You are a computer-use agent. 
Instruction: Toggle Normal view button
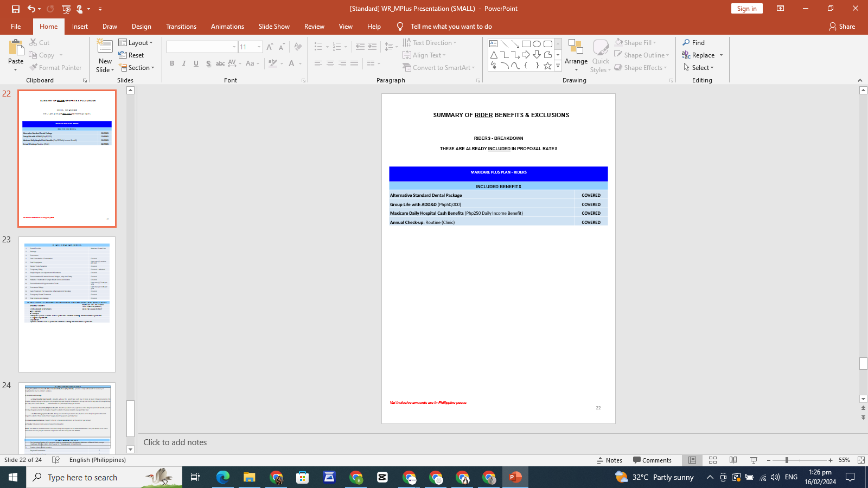(x=692, y=460)
